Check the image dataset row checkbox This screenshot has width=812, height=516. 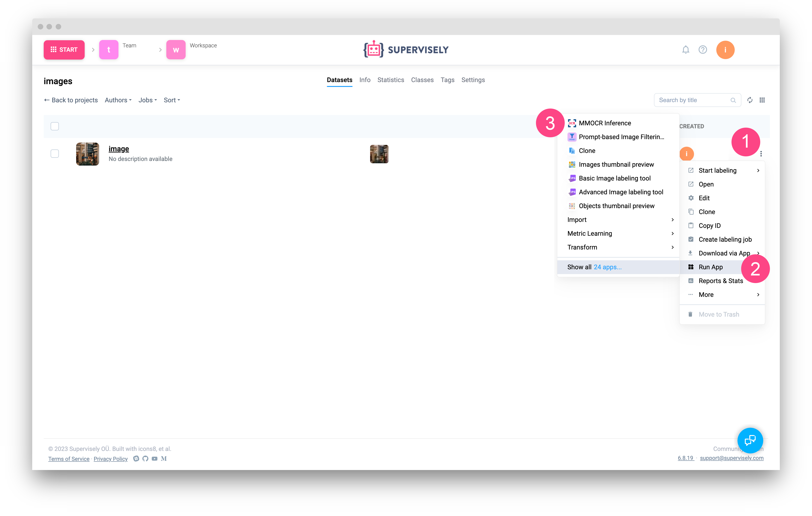point(55,153)
